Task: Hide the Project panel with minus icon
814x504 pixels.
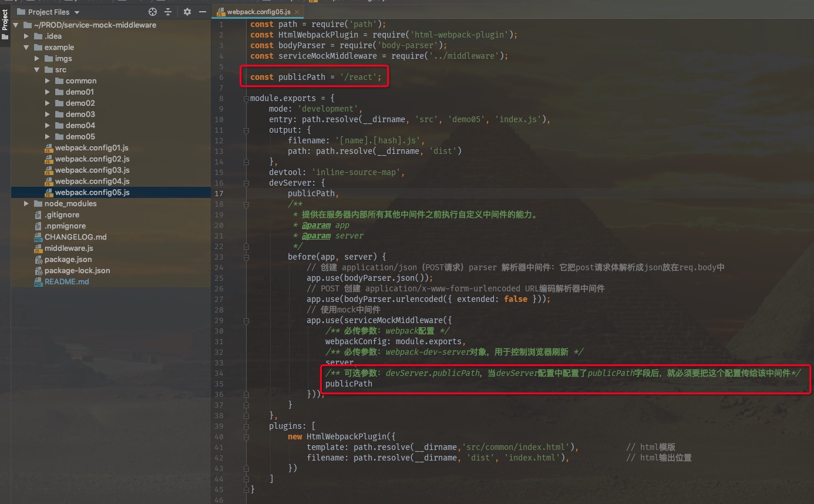Action: pyautogui.click(x=203, y=12)
